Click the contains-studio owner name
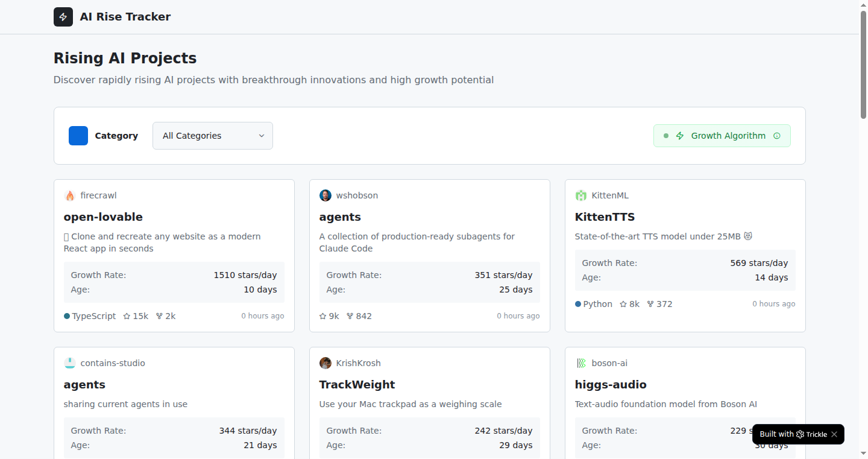 pyautogui.click(x=113, y=363)
